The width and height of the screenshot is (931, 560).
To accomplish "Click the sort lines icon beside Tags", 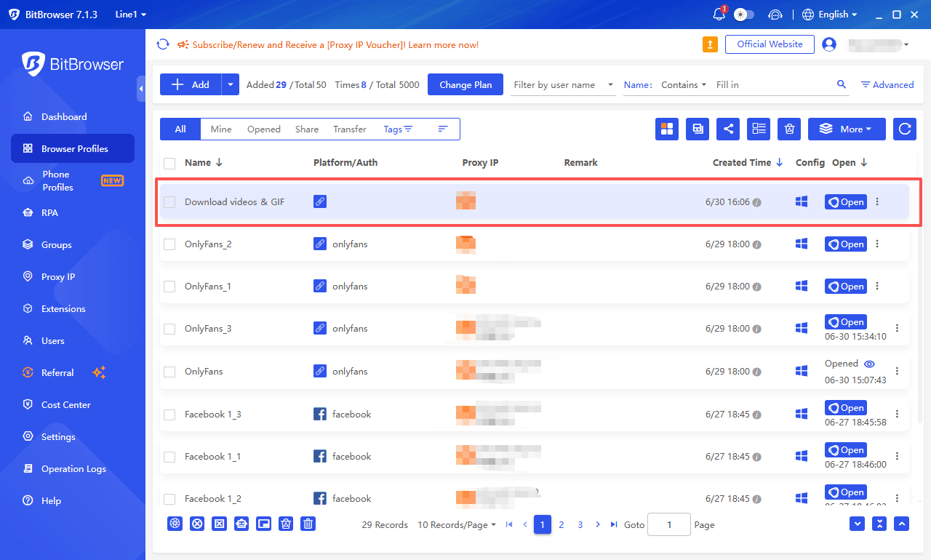I will point(442,129).
